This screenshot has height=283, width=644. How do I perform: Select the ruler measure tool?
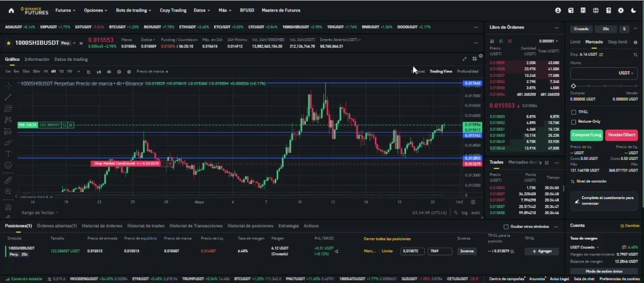click(x=8, y=180)
